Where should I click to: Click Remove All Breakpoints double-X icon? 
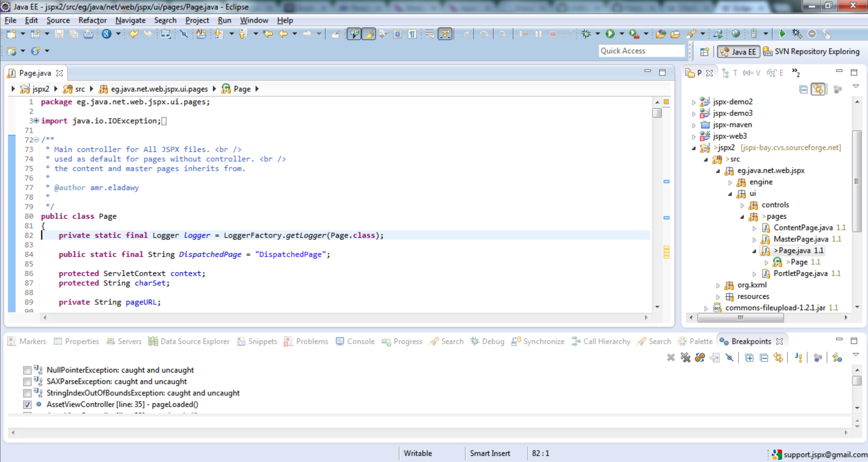(685, 358)
